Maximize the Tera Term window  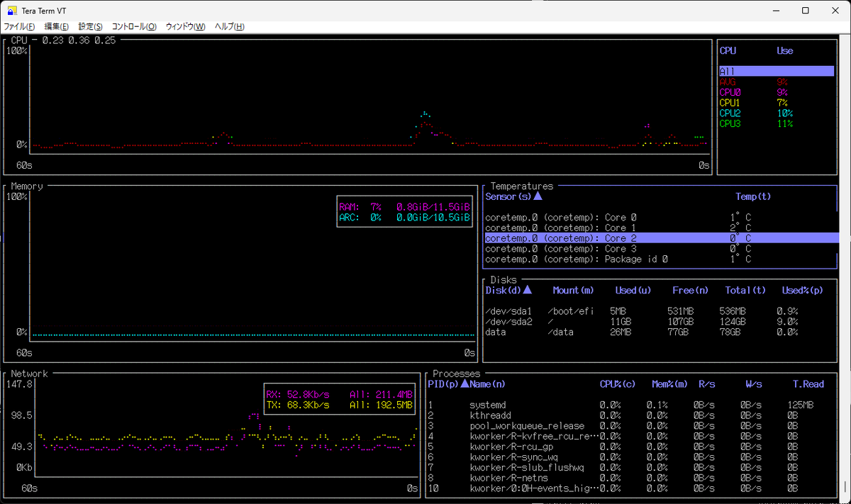click(805, 10)
